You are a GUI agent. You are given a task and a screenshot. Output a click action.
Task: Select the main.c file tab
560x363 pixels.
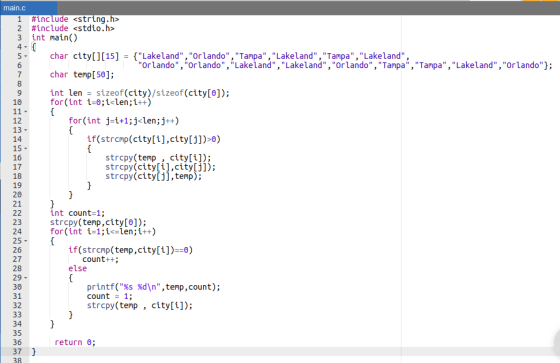click(x=29, y=8)
